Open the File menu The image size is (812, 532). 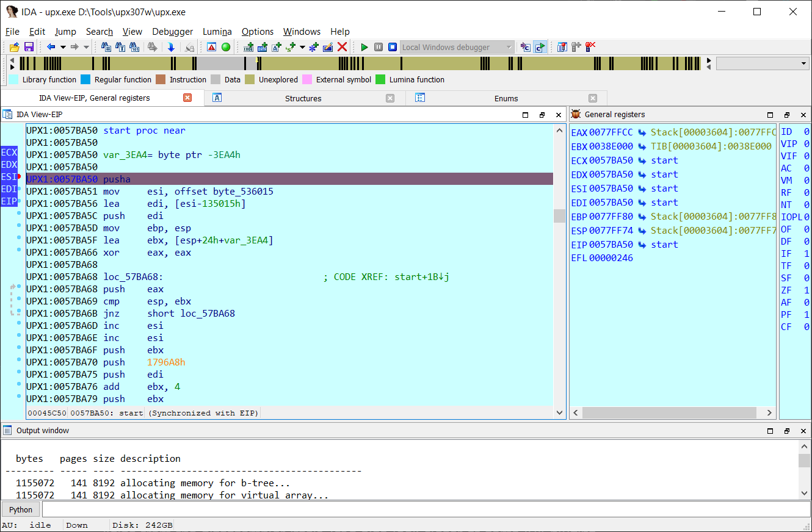click(x=12, y=32)
